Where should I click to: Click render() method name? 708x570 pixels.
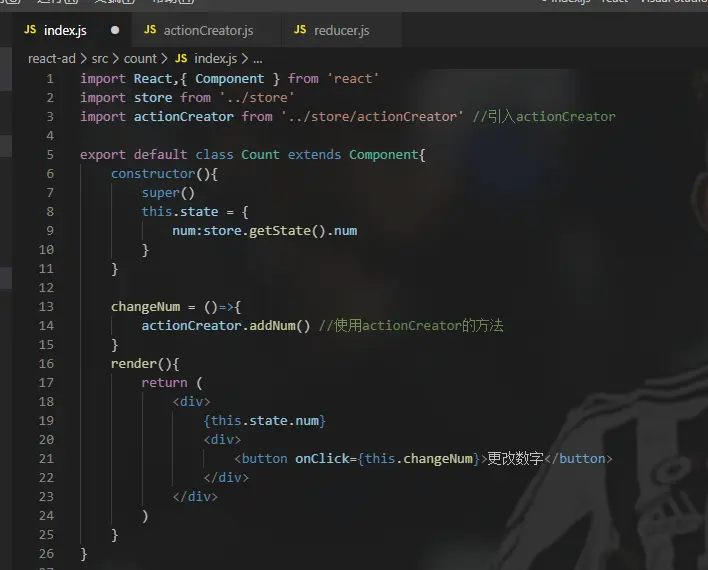point(134,364)
